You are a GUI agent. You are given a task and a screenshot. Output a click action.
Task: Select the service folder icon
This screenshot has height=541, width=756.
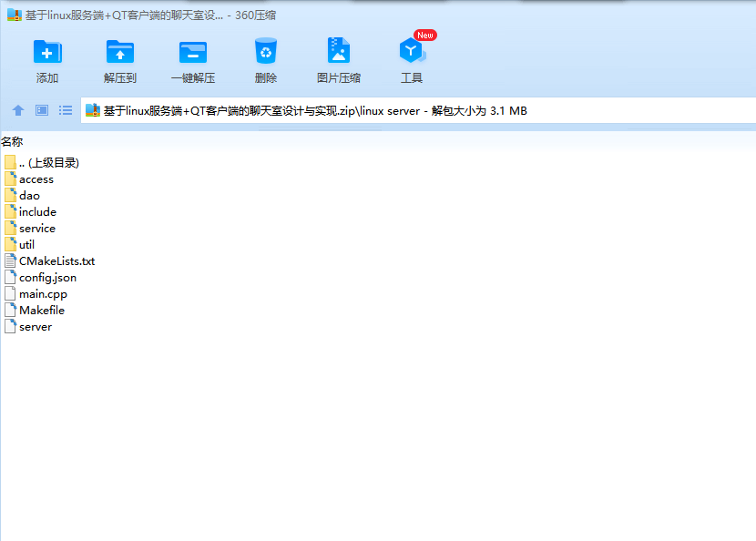tap(11, 228)
